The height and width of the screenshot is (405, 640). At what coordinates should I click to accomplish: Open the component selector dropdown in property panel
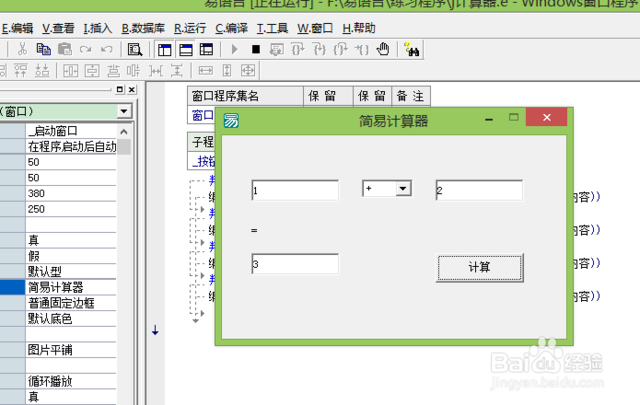click(123, 111)
